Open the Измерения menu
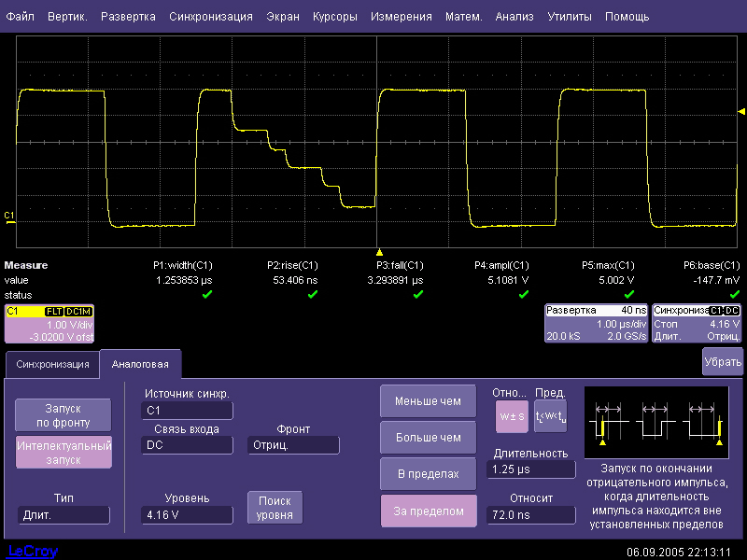Viewport: 747px width, 560px height. point(401,17)
